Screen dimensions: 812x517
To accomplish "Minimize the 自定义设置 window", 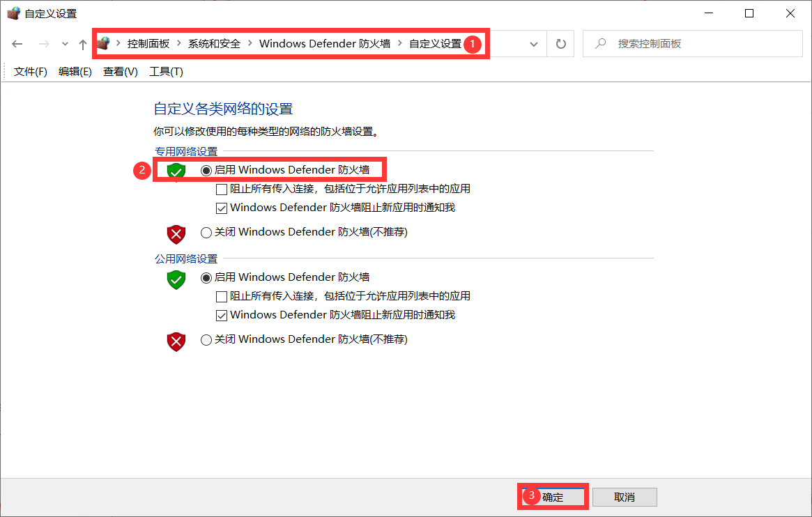I will [x=709, y=13].
